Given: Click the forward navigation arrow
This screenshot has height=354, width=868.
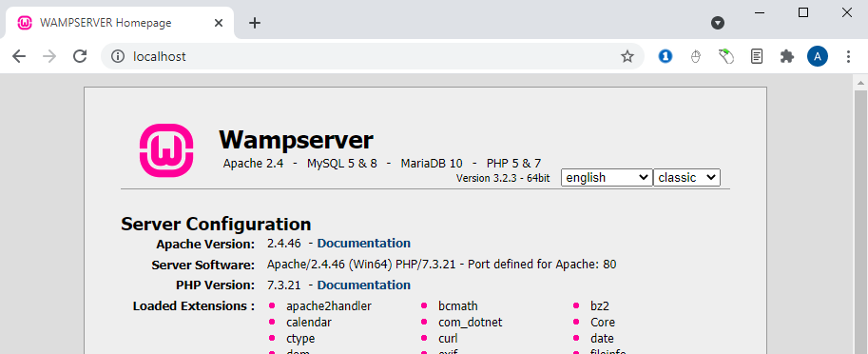Looking at the screenshot, I should pyautogui.click(x=49, y=56).
